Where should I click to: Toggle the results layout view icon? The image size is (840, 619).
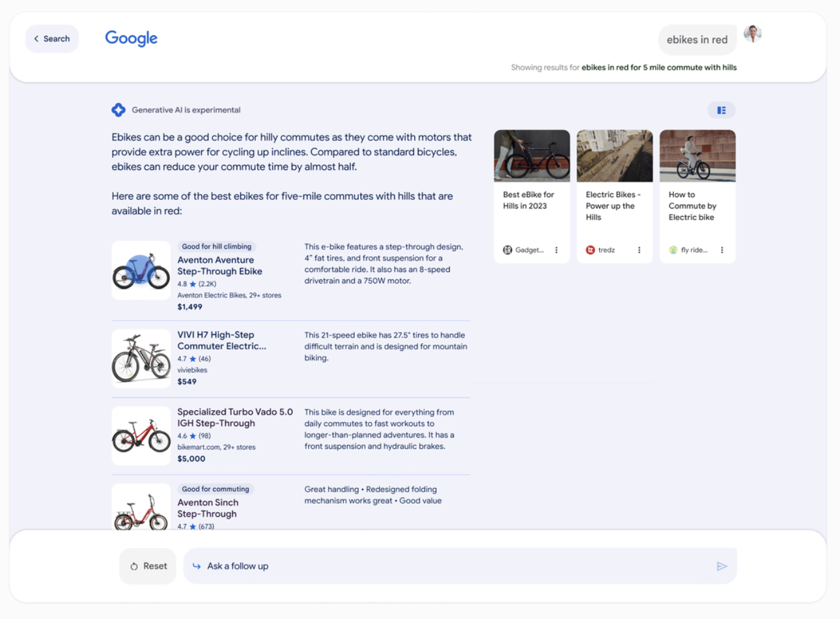(x=721, y=111)
